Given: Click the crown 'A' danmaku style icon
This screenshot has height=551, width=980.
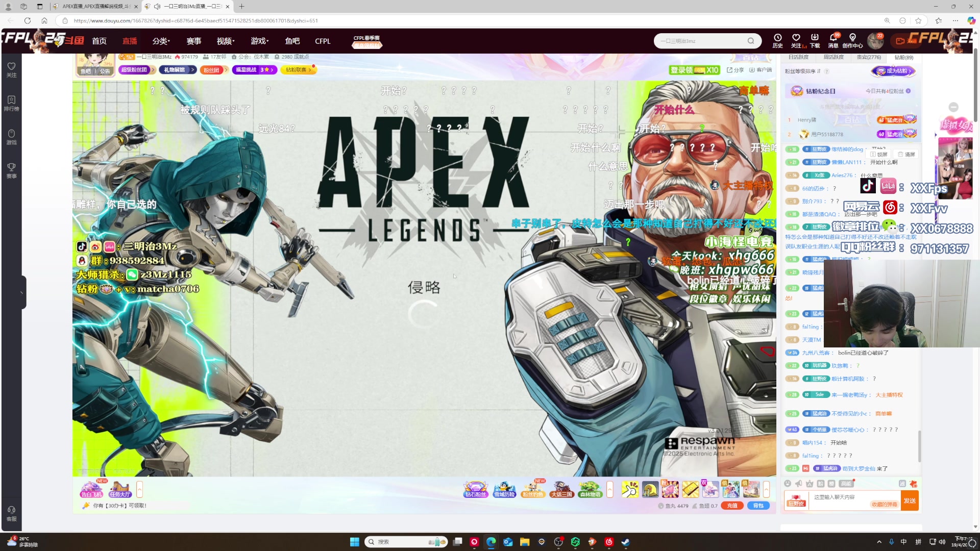Looking at the screenshot, I should click(810, 484).
